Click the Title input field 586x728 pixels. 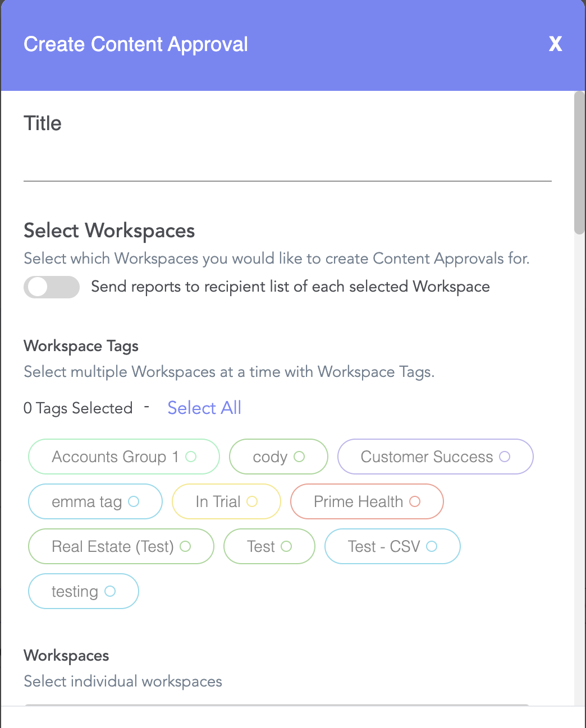287,164
